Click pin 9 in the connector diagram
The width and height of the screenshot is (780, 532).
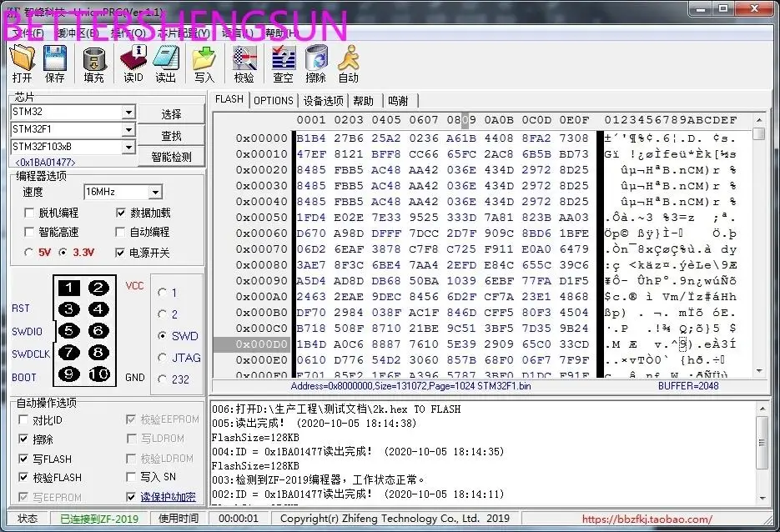pyautogui.click(x=69, y=374)
